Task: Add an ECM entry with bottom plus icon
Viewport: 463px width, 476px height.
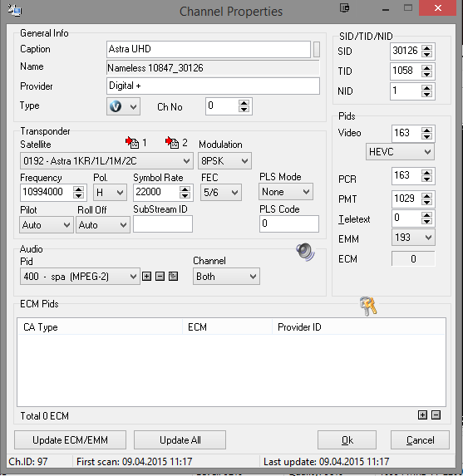Action: click(422, 415)
